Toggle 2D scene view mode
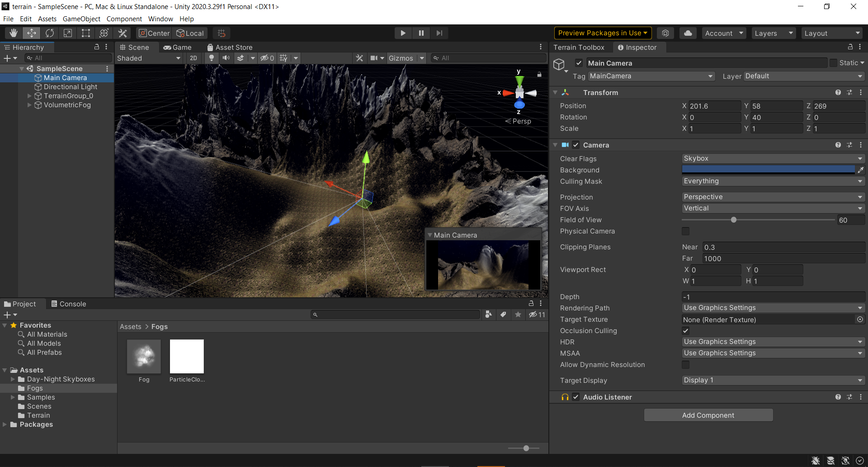Viewport: 868px width, 467px height. click(x=193, y=58)
